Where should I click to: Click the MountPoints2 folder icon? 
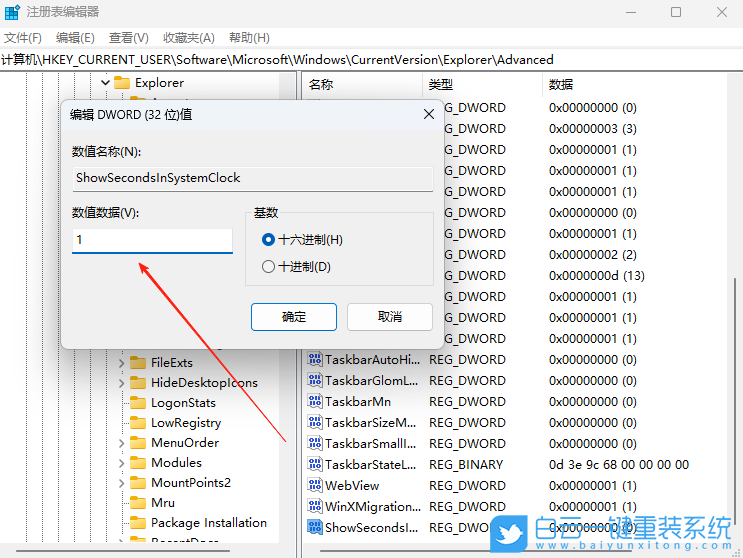(x=138, y=483)
